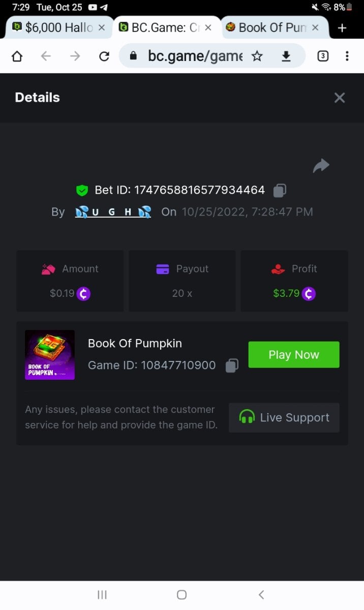Image resolution: width=364 pixels, height=610 pixels.
Task: Bookmark this page with the star icon
Action: click(x=257, y=56)
